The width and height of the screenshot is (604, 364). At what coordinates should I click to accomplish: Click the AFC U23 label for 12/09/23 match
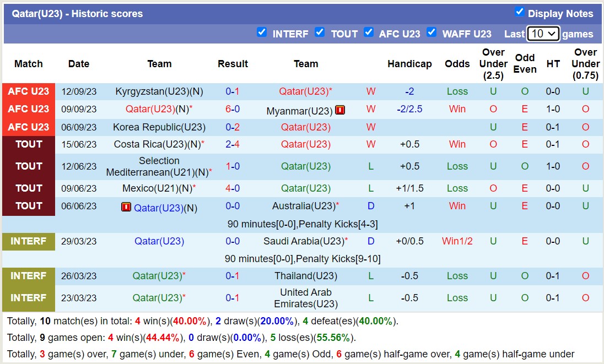(29, 91)
